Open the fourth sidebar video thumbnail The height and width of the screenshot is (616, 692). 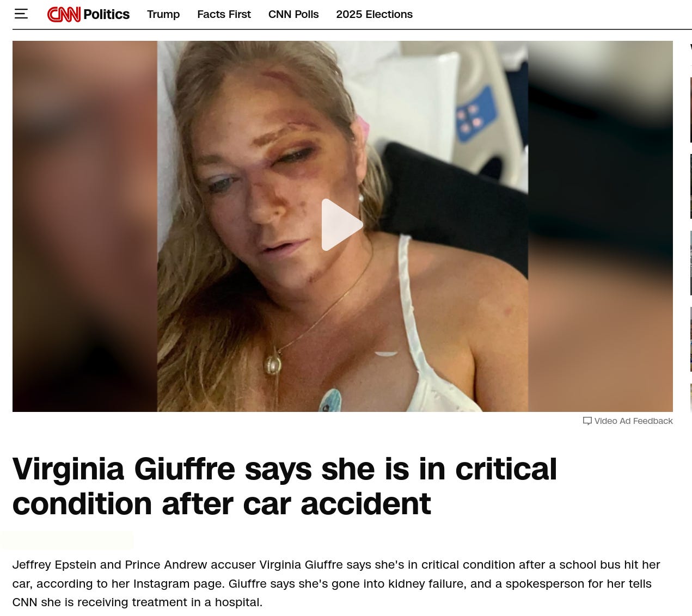[x=691, y=339]
